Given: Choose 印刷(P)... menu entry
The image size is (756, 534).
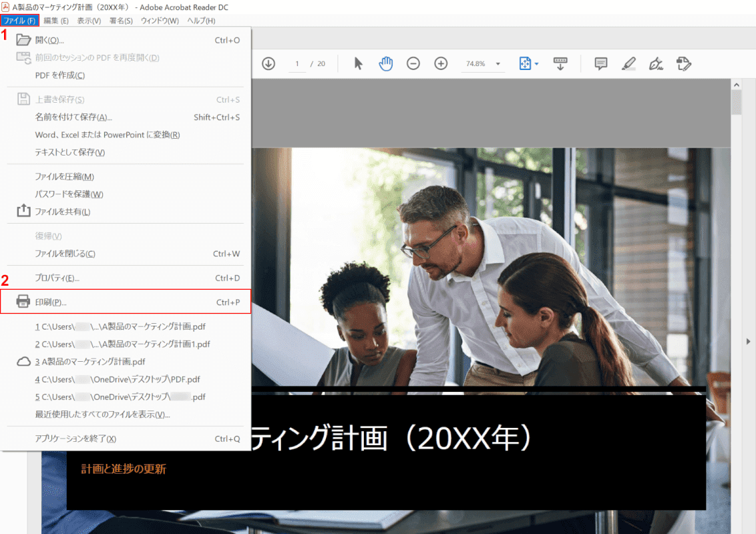Looking at the screenshot, I should pyautogui.click(x=126, y=302).
